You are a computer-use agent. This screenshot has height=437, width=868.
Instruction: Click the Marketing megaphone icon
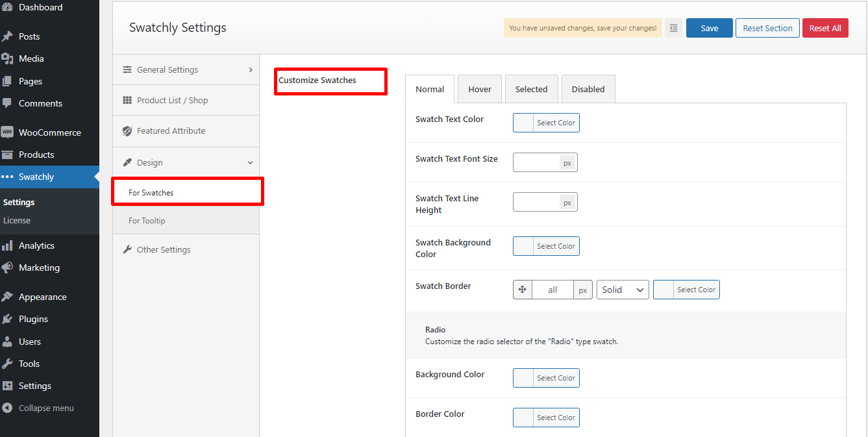pos(7,268)
